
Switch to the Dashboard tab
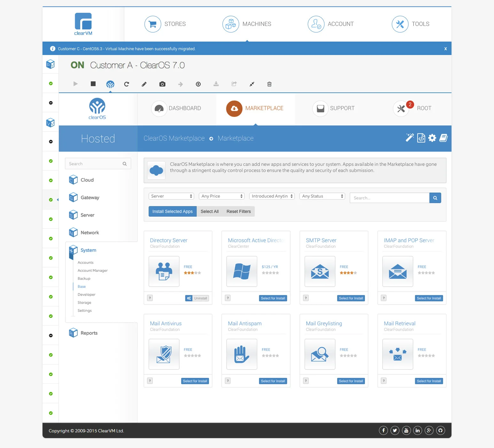177,108
